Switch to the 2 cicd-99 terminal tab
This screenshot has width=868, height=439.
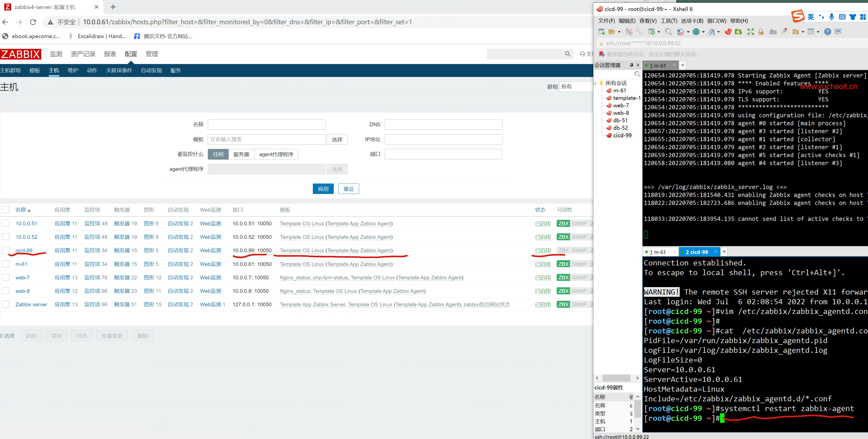pos(697,252)
